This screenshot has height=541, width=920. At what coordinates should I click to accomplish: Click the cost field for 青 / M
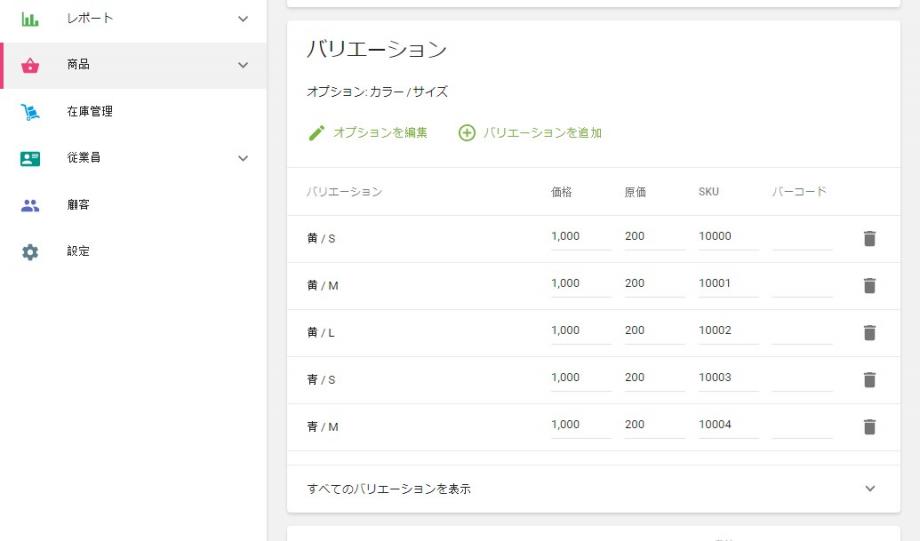(654, 425)
